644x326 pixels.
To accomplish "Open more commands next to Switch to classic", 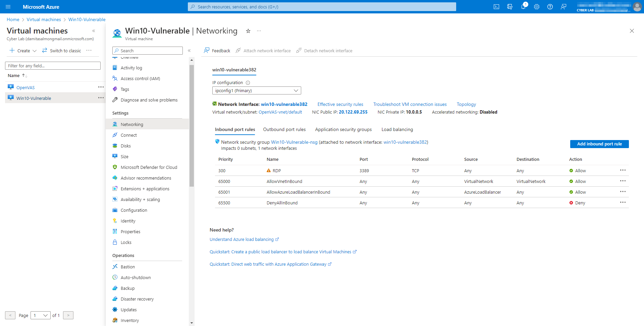I will point(89,51).
